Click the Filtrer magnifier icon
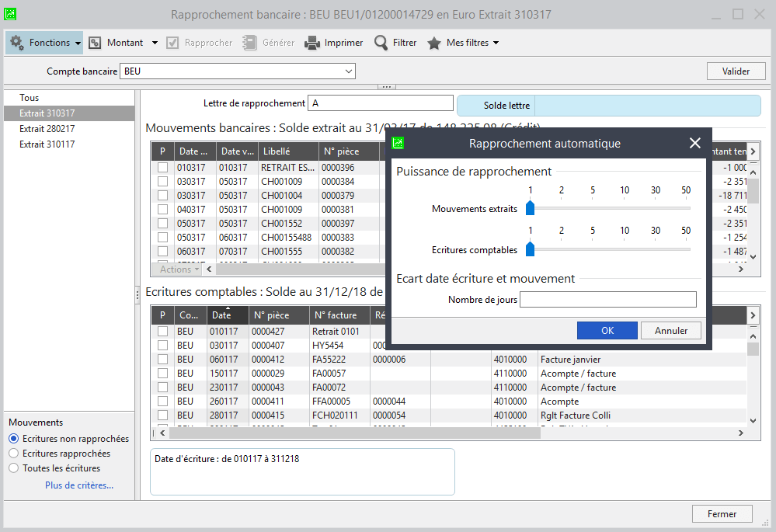This screenshot has width=776, height=532. (381, 43)
